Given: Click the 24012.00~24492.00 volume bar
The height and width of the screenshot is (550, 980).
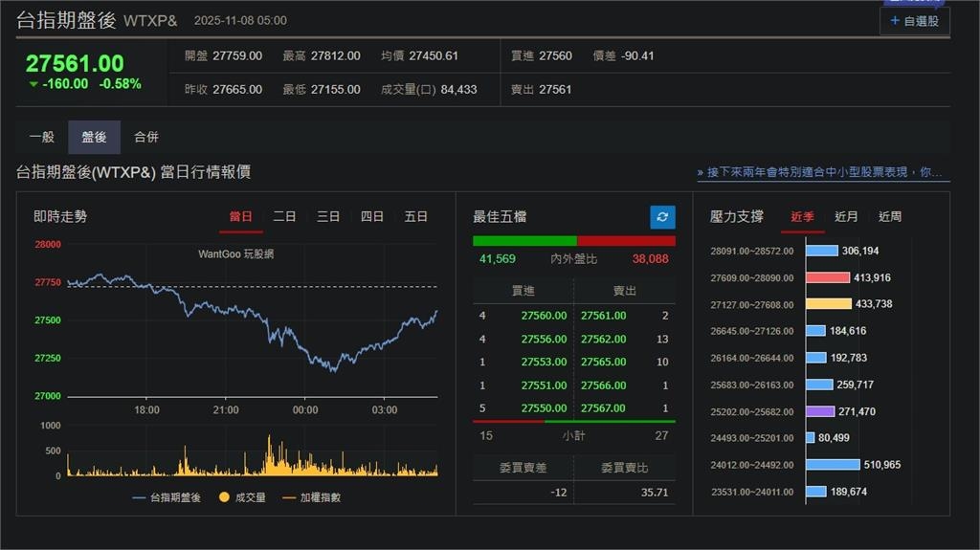Looking at the screenshot, I should pos(834,464).
